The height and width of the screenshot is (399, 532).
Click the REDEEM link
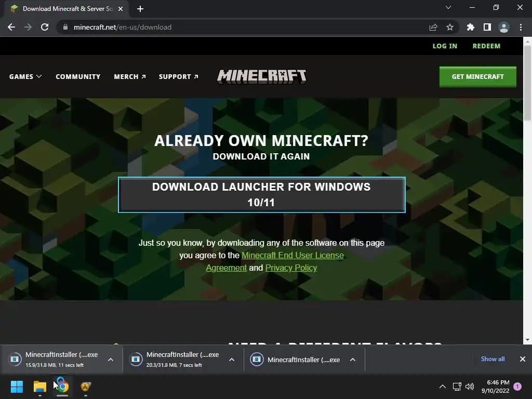pyautogui.click(x=486, y=46)
